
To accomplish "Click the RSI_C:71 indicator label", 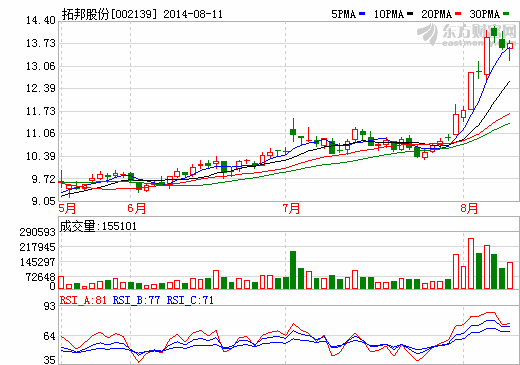I will 190,300.
